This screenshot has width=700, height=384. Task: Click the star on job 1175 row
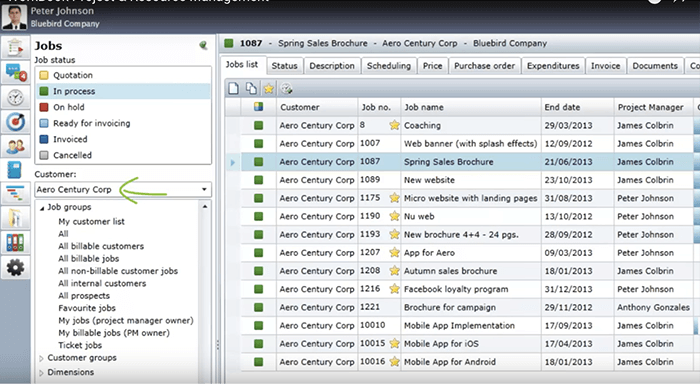click(394, 198)
